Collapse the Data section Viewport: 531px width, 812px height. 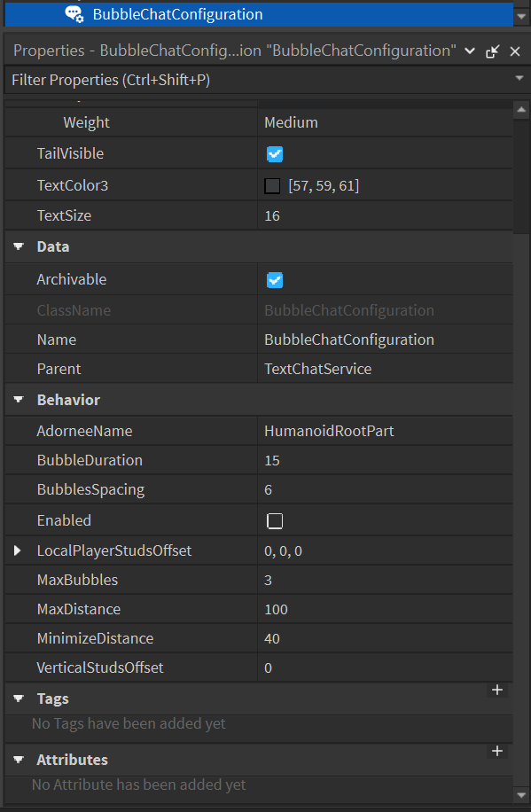18,246
